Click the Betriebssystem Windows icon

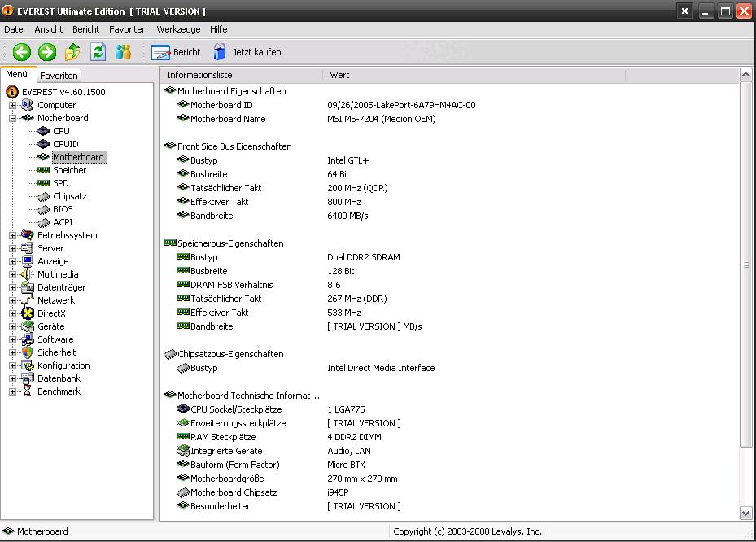[x=28, y=235]
